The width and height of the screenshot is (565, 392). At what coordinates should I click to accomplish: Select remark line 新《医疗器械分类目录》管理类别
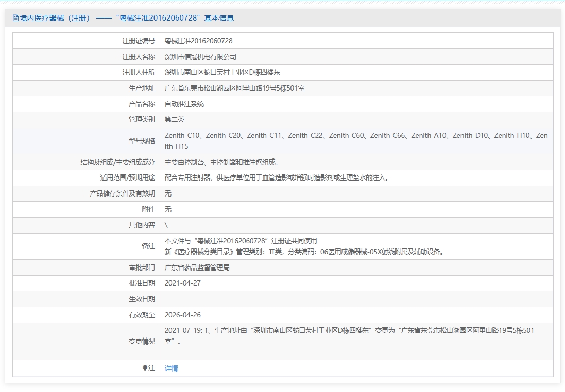coord(305,252)
